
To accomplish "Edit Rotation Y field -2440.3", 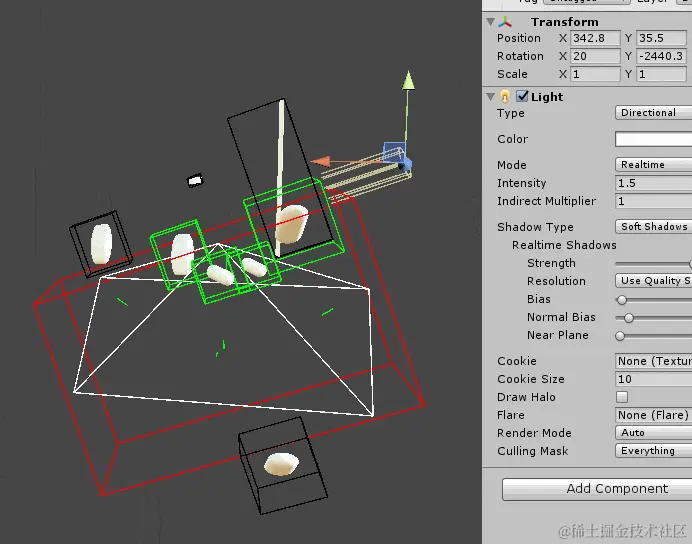I will pyautogui.click(x=661, y=56).
